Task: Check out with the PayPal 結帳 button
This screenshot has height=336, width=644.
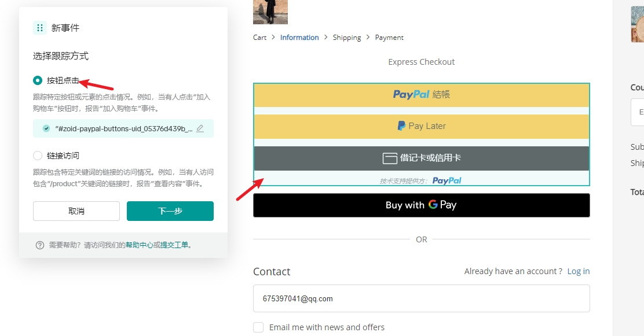Action: (422, 95)
